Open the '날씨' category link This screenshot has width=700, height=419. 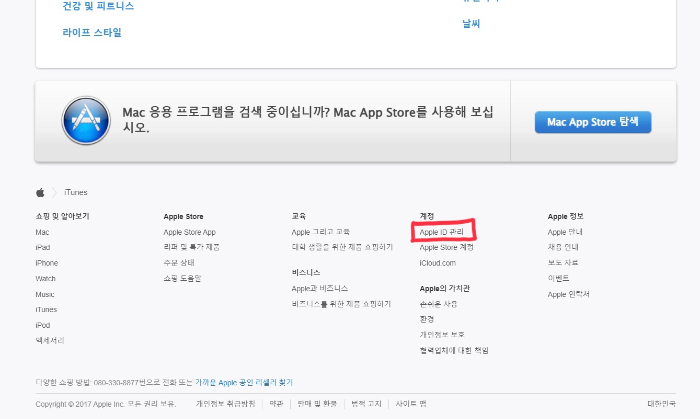click(471, 23)
